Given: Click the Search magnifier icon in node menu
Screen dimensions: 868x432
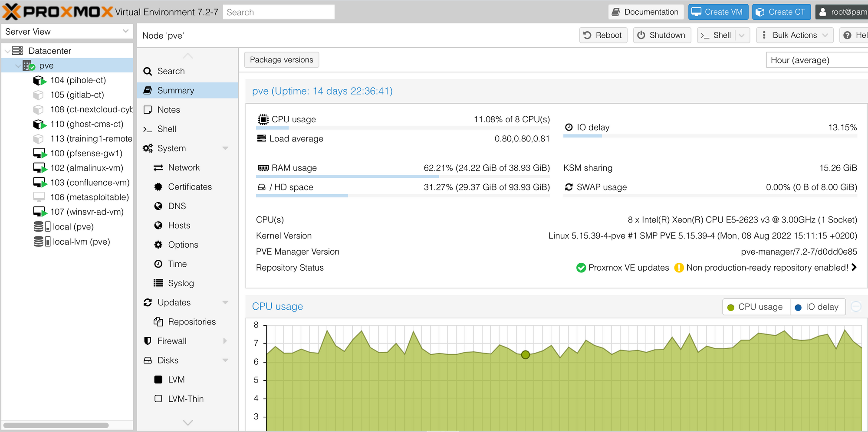Looking at the screenshot, I should 148,72.
